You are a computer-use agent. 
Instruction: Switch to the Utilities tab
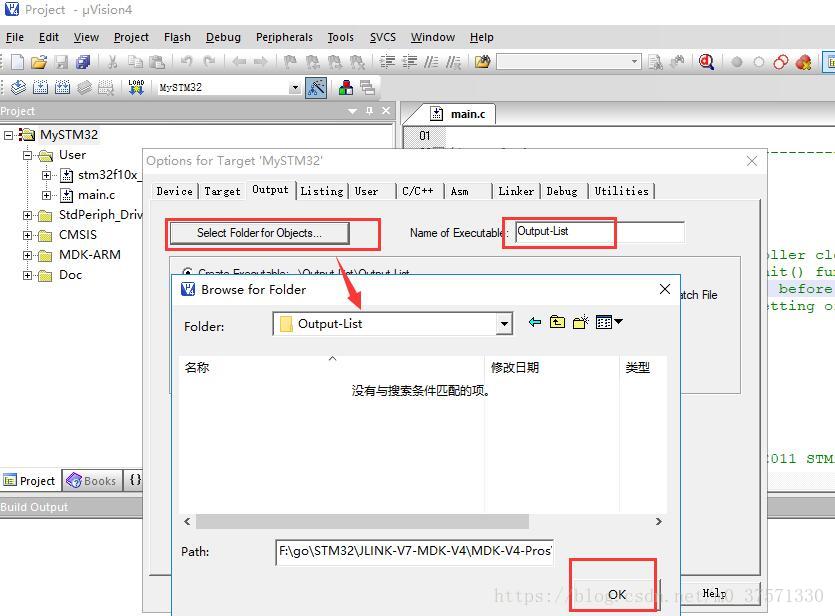621,191
